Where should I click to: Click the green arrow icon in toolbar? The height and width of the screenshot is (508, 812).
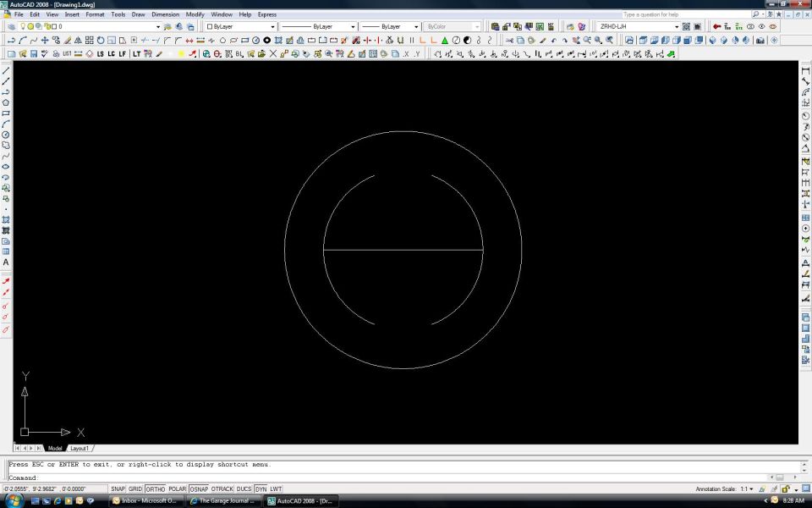click(x=671, y=53)
